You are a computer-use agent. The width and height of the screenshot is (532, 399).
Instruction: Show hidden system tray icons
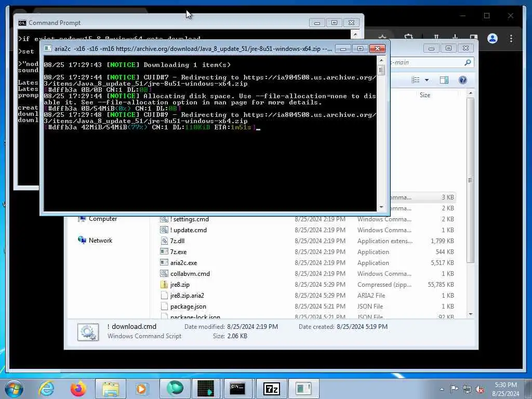click(x=442, y=389)
